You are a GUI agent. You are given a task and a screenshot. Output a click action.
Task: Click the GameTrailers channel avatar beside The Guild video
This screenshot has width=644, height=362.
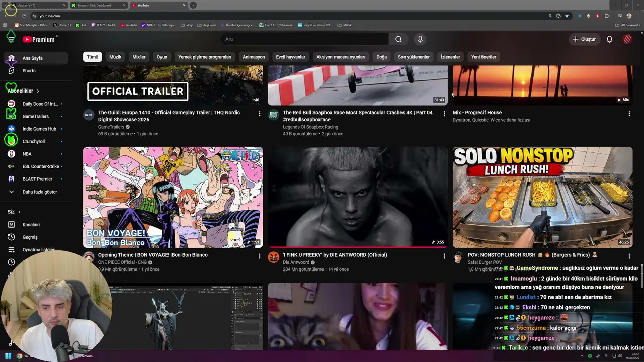89,115
